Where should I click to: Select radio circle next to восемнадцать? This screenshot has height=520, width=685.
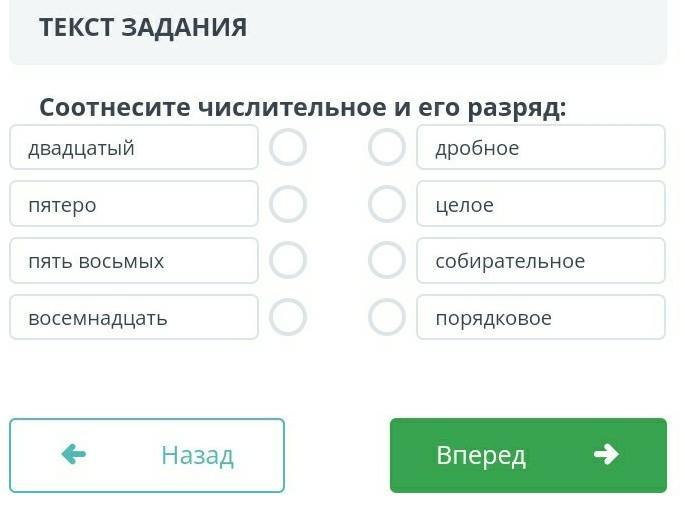[x=288, y=318]
